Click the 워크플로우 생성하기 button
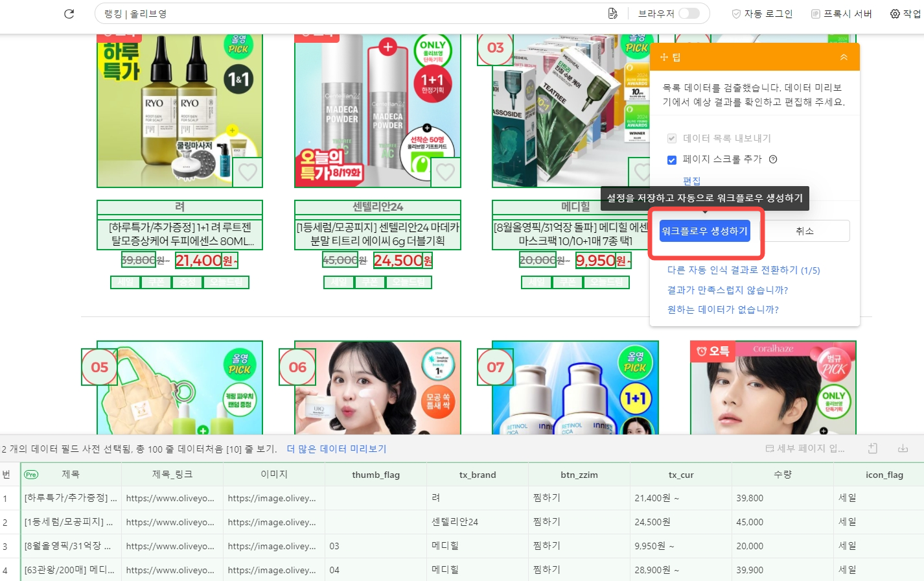The image size is (924, 581). coord(704,231)
